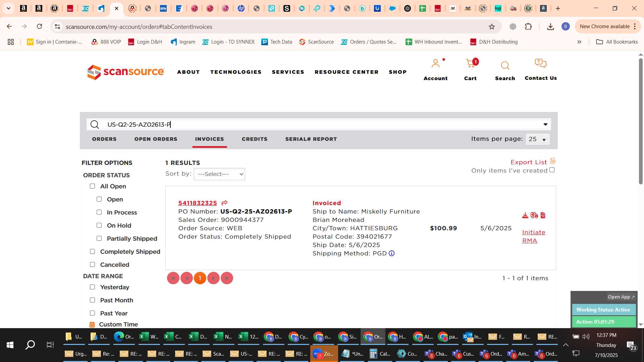Check the All Open filter
Viewport: 644px width, 362px height.
coord(92,186)
